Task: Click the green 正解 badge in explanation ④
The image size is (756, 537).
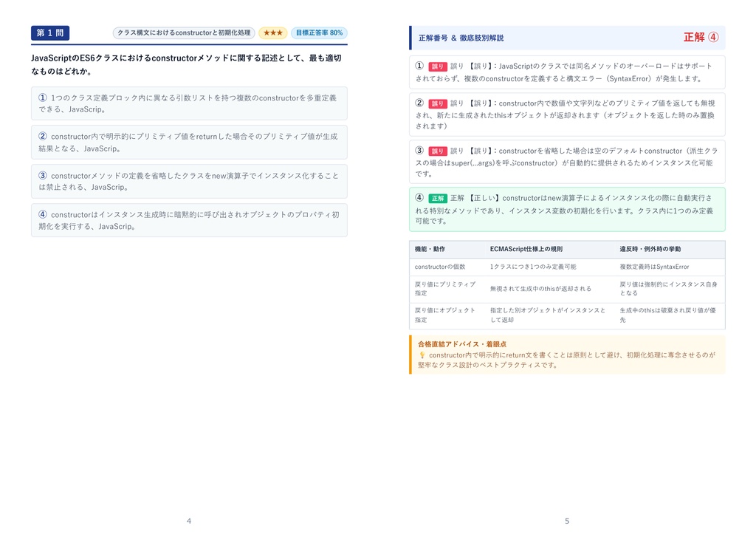Action: [437, 198]
